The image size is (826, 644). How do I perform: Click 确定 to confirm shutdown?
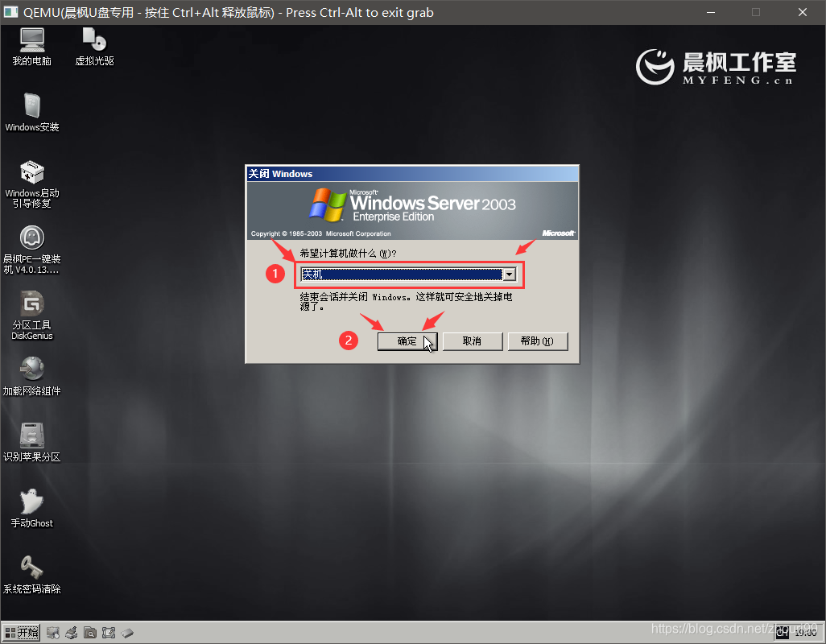407,341
